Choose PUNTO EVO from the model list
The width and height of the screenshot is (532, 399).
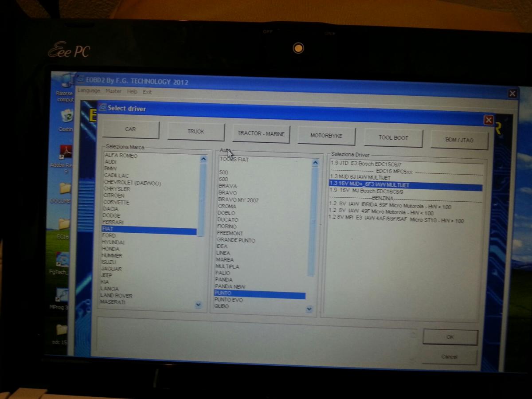228,300
